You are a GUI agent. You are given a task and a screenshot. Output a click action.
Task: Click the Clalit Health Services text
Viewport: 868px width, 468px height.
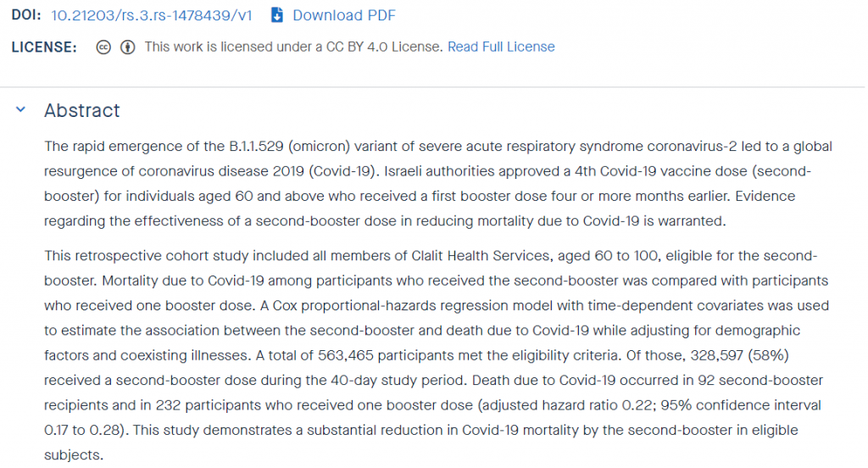coord(480,256)
